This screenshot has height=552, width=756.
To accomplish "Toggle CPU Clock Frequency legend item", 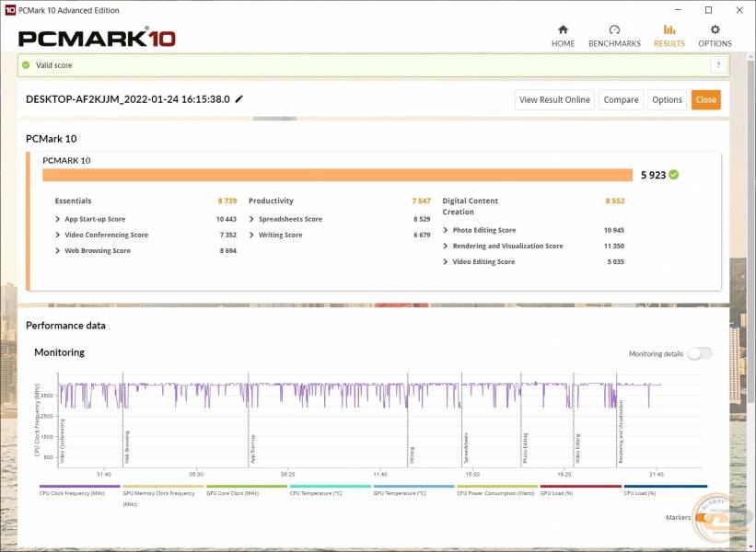I will [79, 490].
